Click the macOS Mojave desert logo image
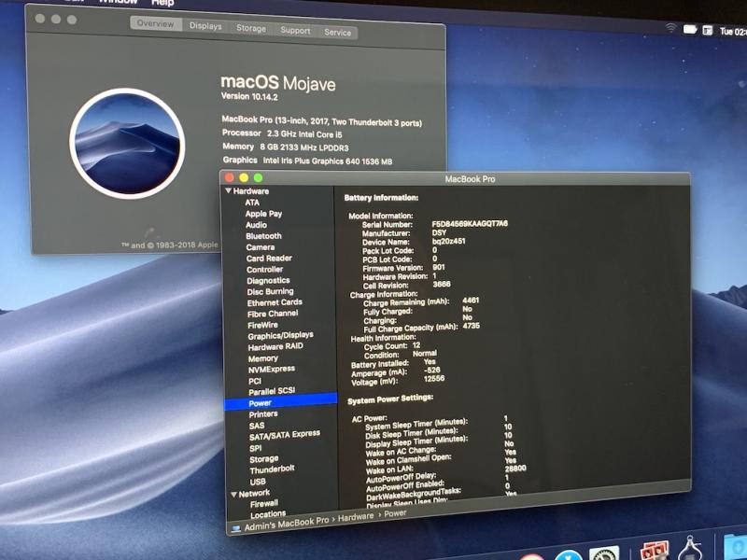Screen dimensions: 747x560 pyautogui.click(x=127, y=144)
